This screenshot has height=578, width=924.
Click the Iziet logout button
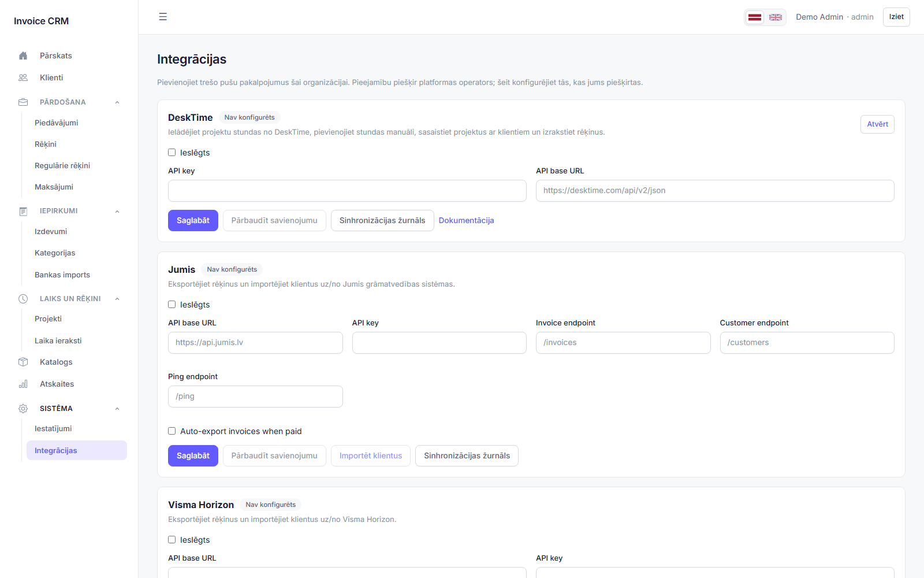pyautogui.click(x=896, y=17)
